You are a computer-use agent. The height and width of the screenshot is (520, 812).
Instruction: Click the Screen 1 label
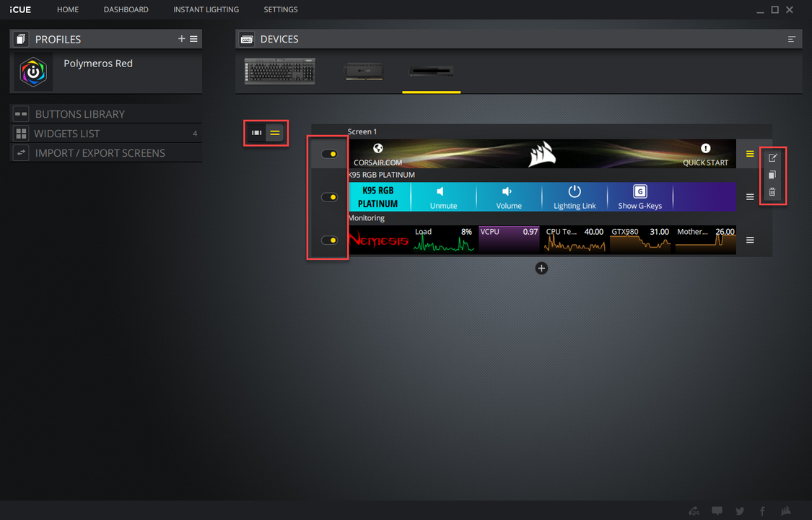pos(362,131)
